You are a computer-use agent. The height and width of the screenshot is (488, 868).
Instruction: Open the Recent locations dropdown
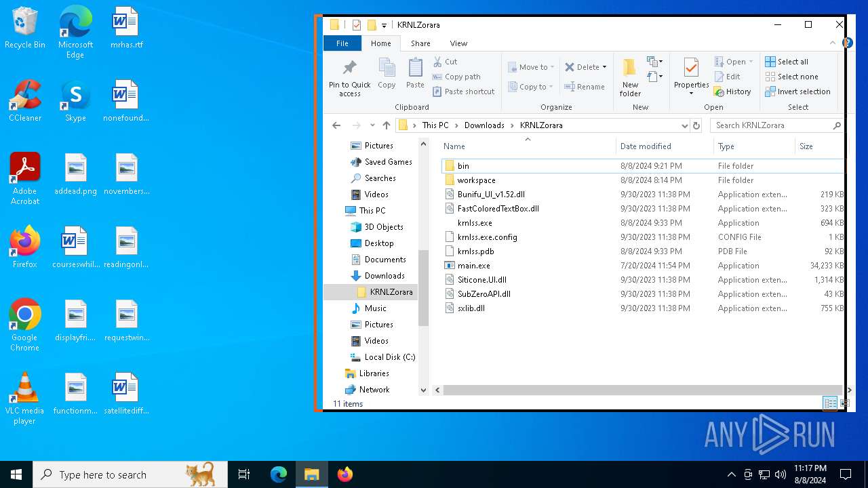[x=372, y=125]
